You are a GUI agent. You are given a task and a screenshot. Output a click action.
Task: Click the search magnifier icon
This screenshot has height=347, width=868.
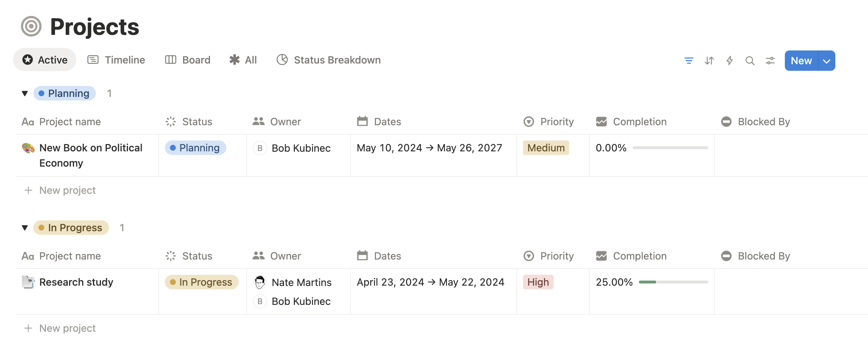(x=750, y=61)
